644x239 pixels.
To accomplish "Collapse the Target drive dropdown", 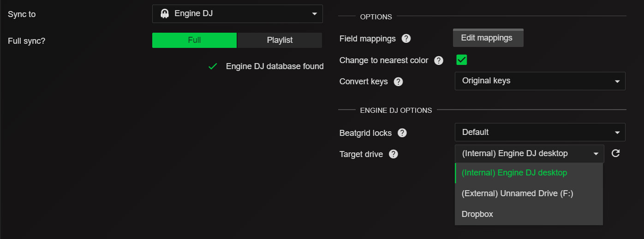I will 529,153.
